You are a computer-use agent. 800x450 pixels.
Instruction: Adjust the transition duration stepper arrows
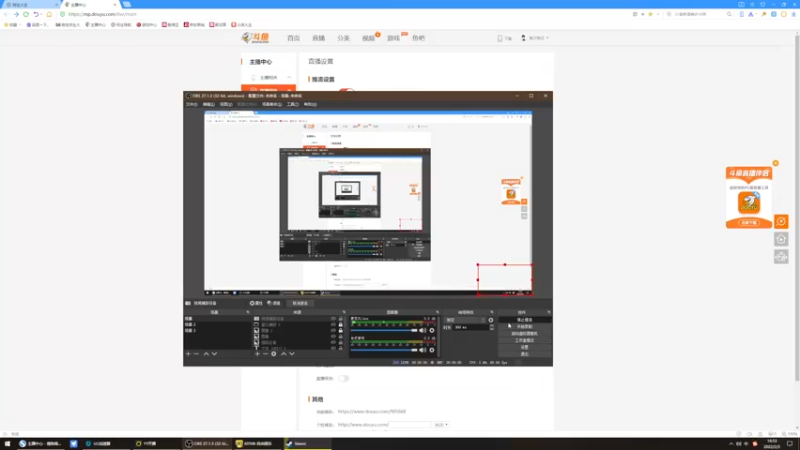point(492,328)
